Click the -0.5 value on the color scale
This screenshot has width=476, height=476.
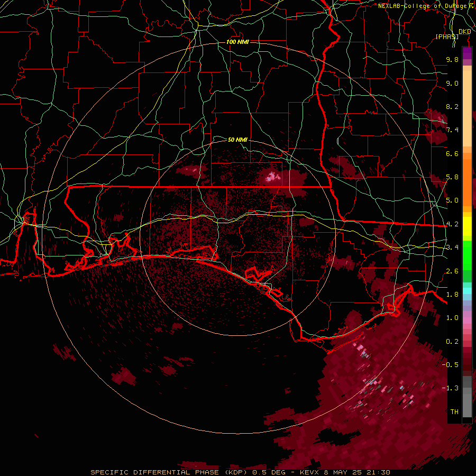[450, 365]
